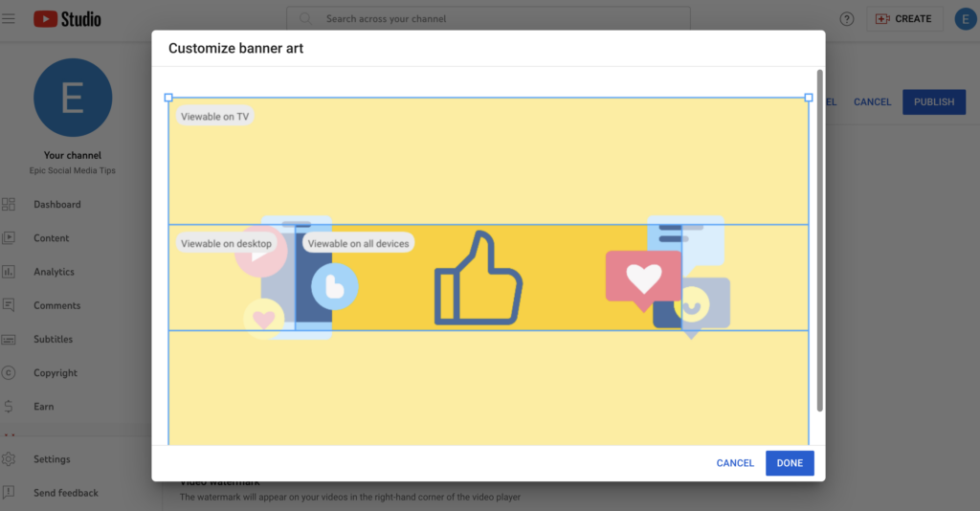Click the PUBLISH button
980x511 pixels.
934,101
